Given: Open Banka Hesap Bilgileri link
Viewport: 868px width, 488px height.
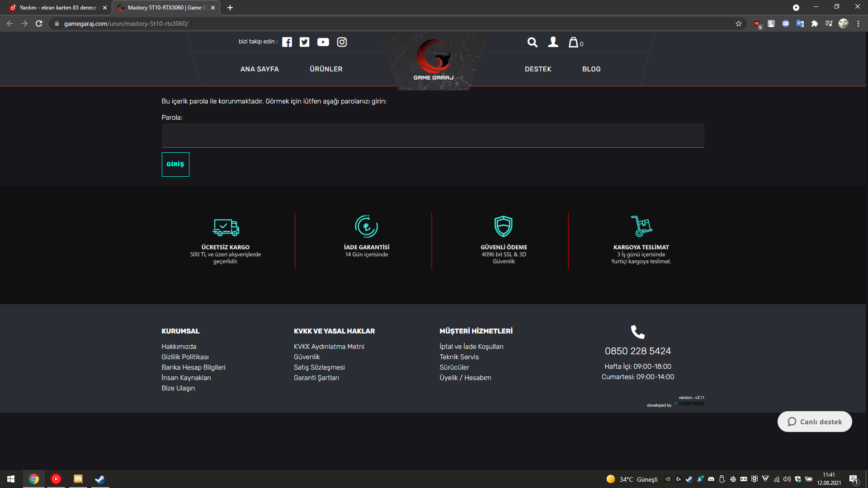Looking at the screenshot, I should [193, 367].
